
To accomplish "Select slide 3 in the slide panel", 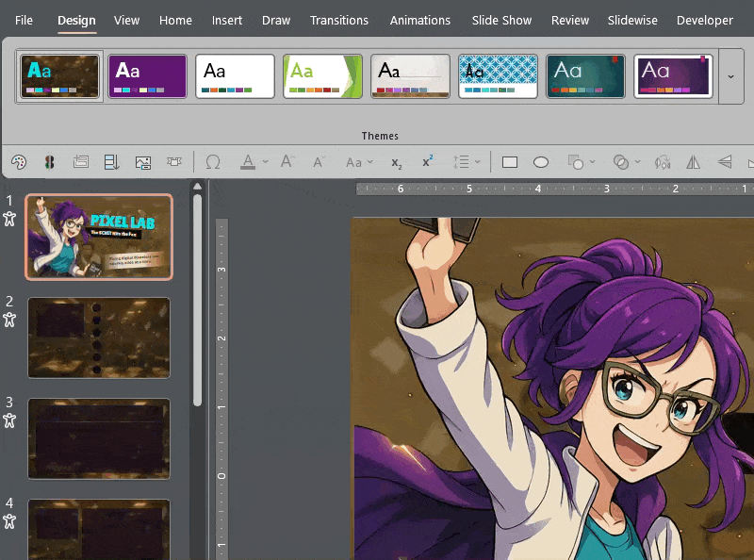I will point(99,437).
